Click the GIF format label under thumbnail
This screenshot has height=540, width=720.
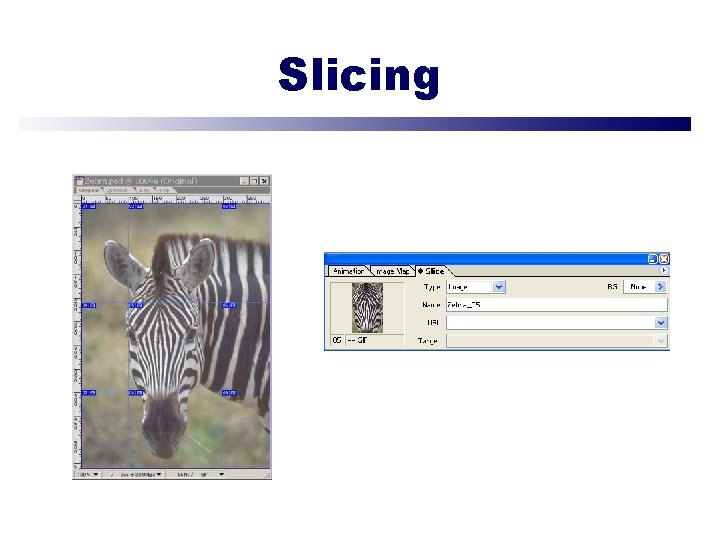358,340
